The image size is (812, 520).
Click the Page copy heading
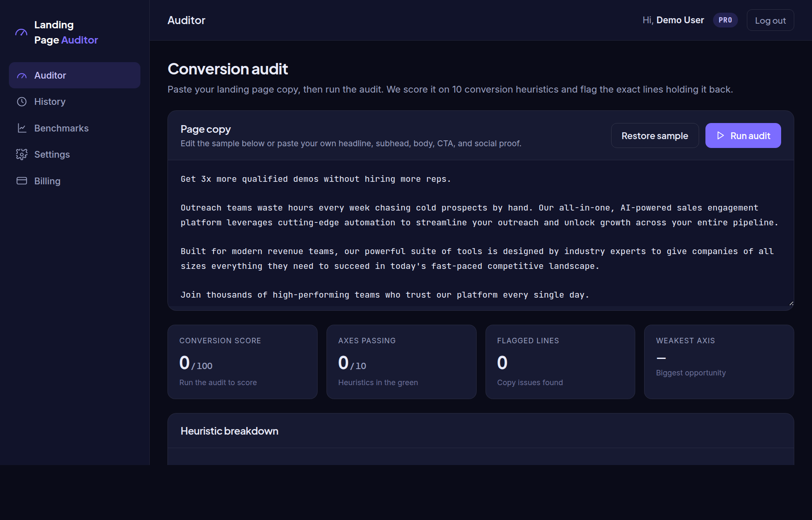coord(206,129)
